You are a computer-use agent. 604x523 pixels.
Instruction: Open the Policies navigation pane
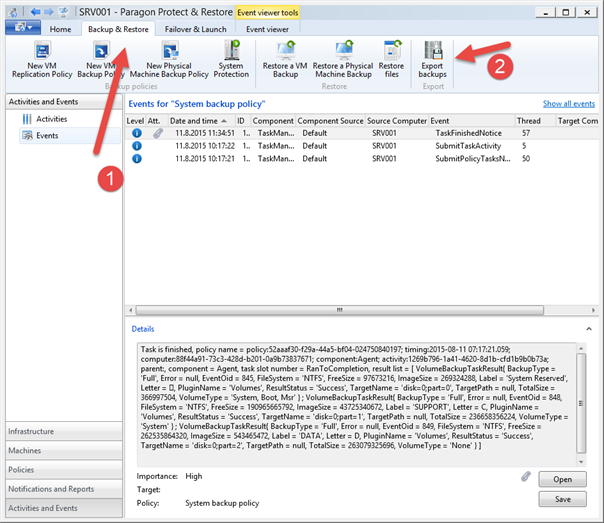[64, 470]
